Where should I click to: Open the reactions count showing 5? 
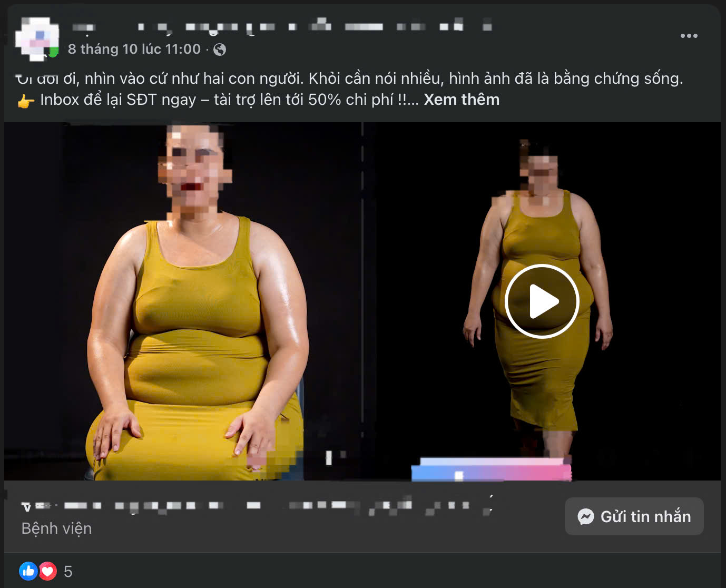68,571
